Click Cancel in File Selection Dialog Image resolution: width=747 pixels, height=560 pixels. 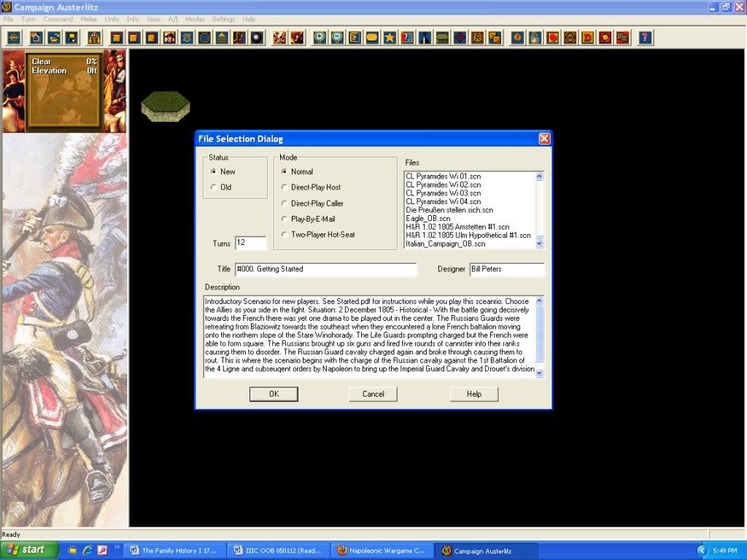click(x=373, y=394)
